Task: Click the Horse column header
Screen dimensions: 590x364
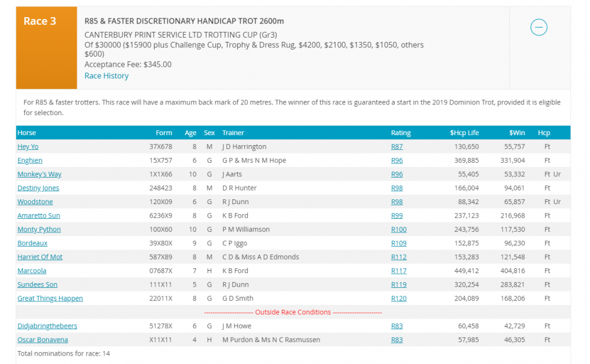Action: 27,133
